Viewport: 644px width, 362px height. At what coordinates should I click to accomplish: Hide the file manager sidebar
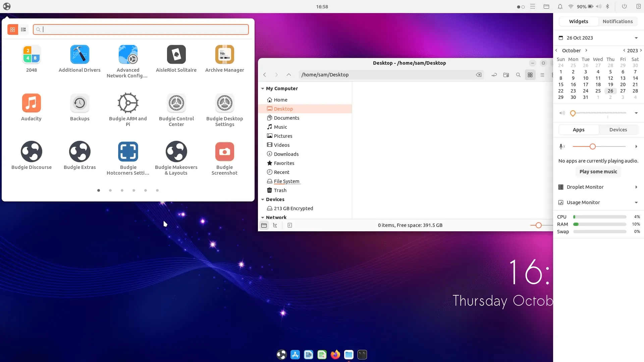pos(290,226)
